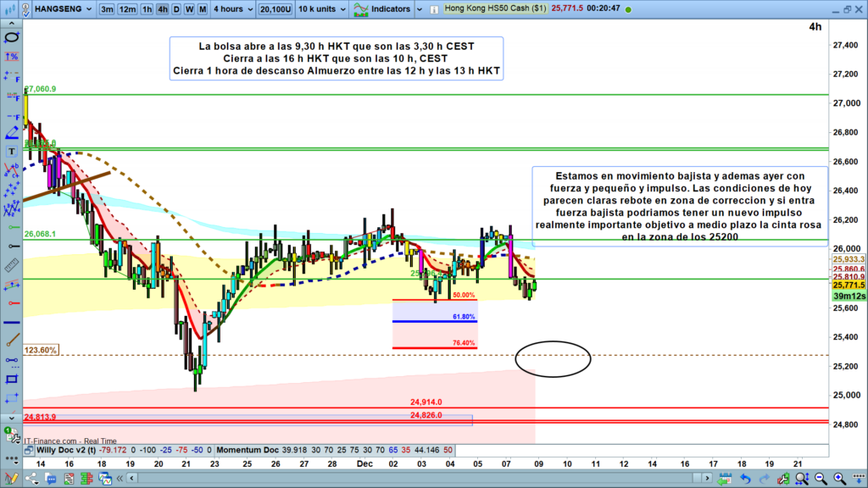Image resolution: width=868 pixels, height=488 pixels.
Task: Click the 20,100U units button
Action: click(275, 9)
